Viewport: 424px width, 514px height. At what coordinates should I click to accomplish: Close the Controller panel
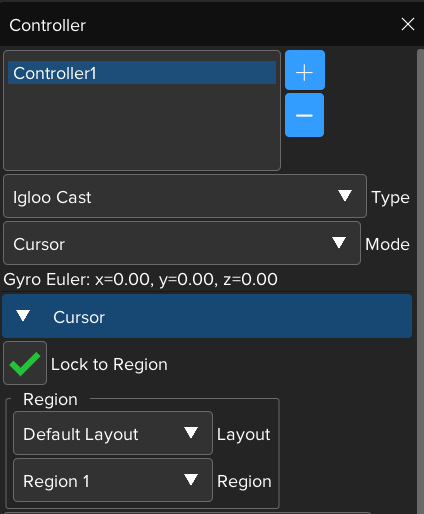408,24
